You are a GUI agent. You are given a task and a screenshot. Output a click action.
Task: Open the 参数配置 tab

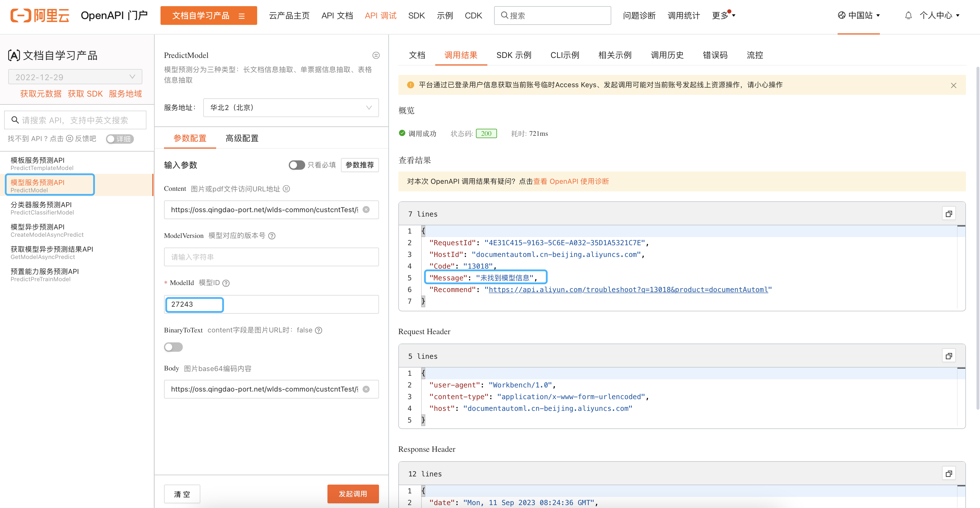[x=190, y=138]
